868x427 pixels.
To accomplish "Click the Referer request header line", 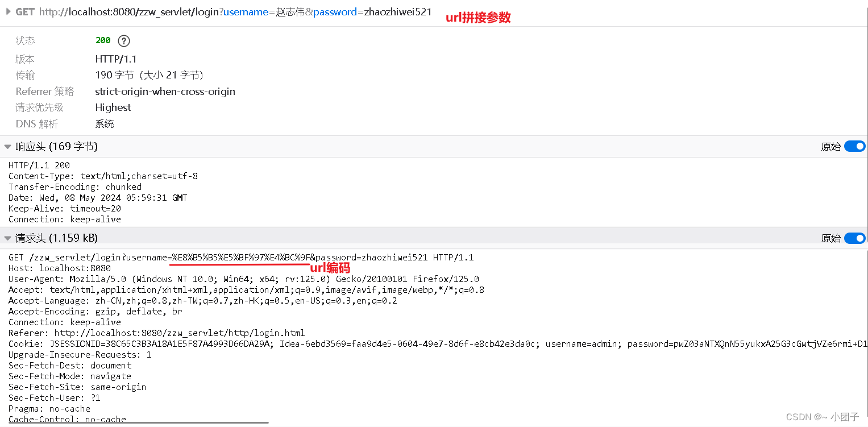I will pos(157,333).
